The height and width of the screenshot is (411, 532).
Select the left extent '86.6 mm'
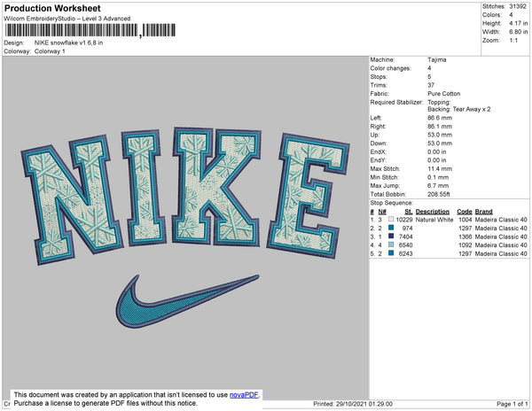(440, 118)
